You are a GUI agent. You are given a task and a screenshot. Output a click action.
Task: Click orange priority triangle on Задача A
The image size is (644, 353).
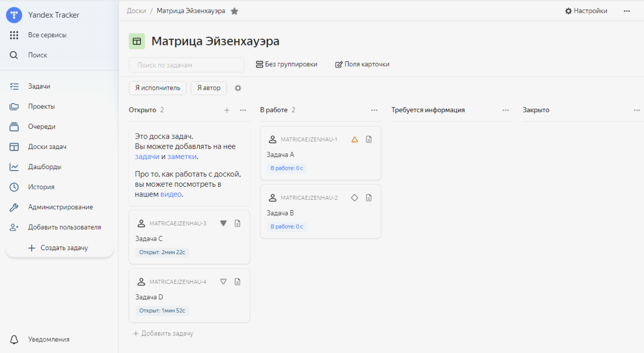(x=355, y=140)
